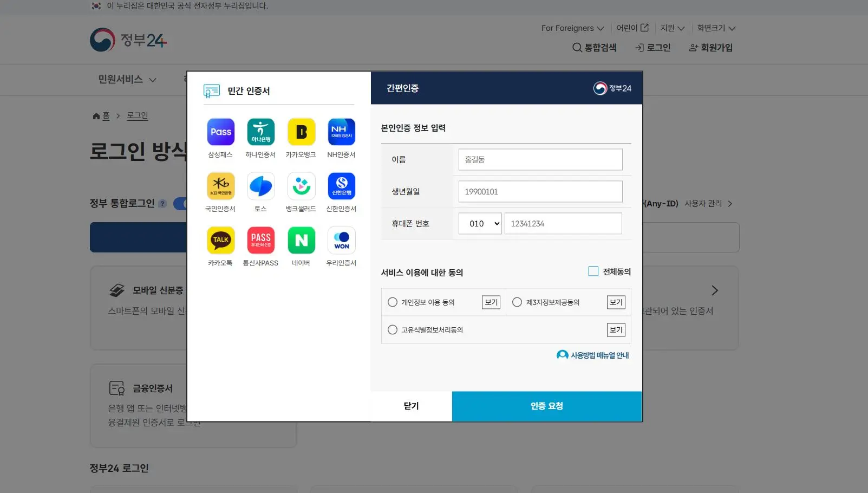This screenshot has width=868, height=493.
Task: Toggle the 정부 통합로그인 switch
Action: coord(180,204)
